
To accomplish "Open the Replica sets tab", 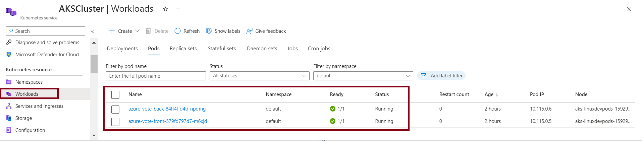I will click(183, 49).
